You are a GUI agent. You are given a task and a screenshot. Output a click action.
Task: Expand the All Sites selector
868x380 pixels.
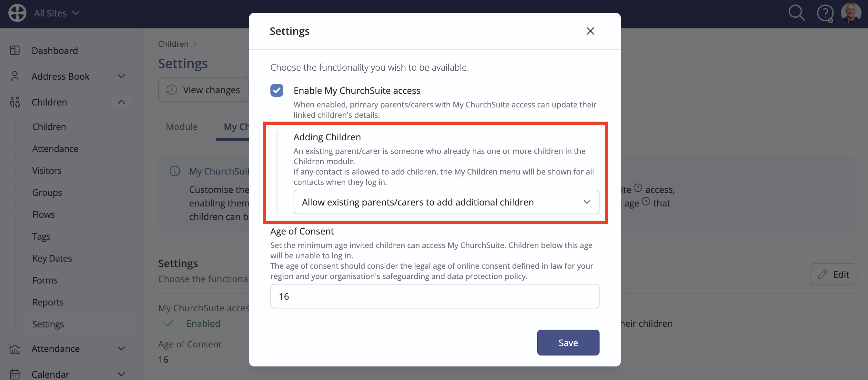56,13
